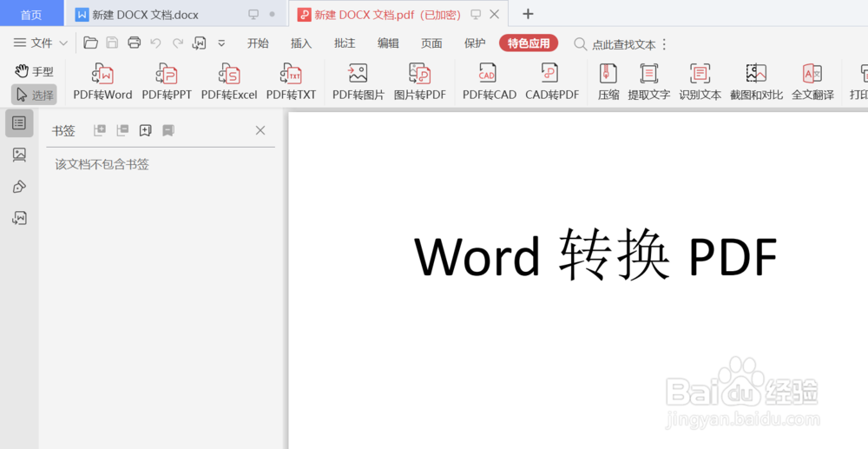
Task: Open the 提取文字 tool
Action: pos(648,82)
